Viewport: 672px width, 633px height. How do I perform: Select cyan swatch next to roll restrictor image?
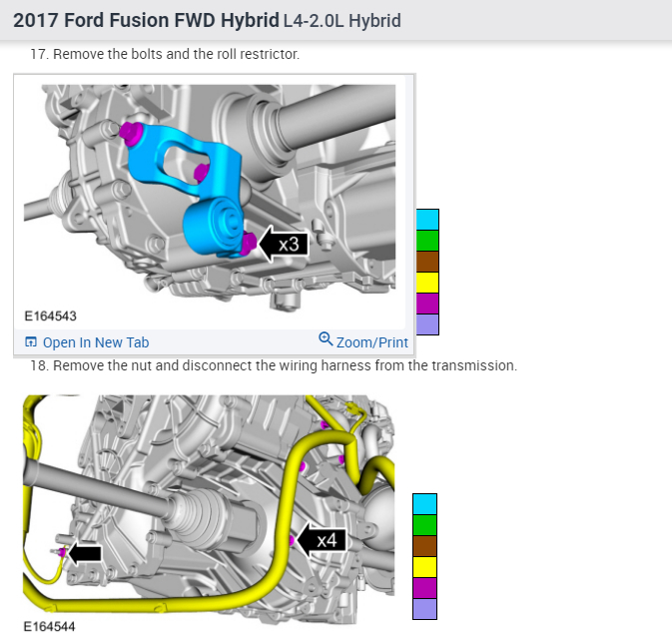(427, 220)
